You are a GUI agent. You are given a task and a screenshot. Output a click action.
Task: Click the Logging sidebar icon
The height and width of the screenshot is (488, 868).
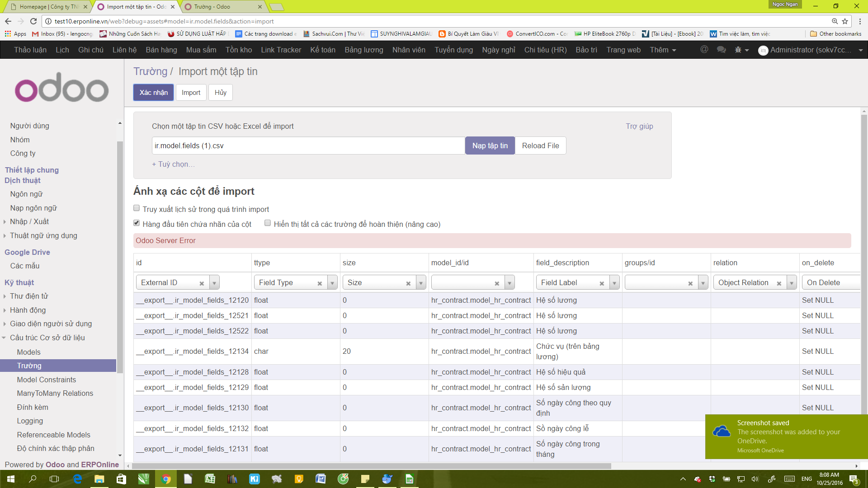[29, 421]
